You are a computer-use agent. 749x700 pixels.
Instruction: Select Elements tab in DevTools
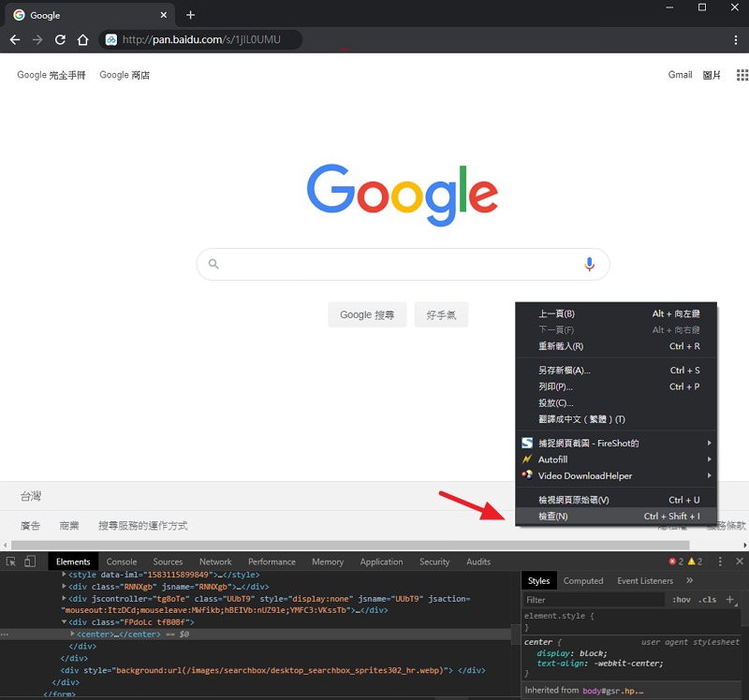pyautogui.click(x=73, y=561)
